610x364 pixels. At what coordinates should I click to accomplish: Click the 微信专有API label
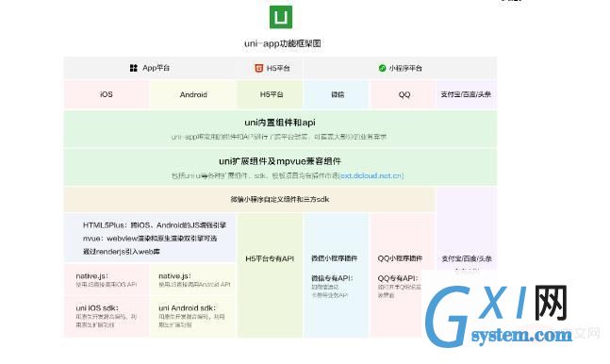tap(332, 278)
